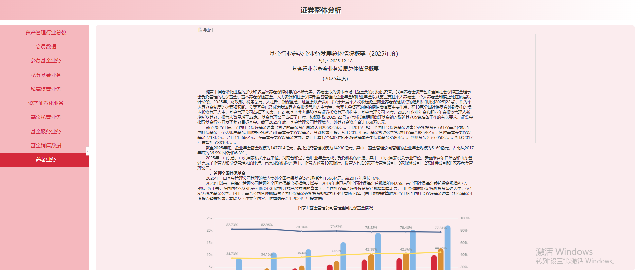Select 会员数据 menu item
The width and height of the screenshot is (644, 270).
tap(46, 47)
